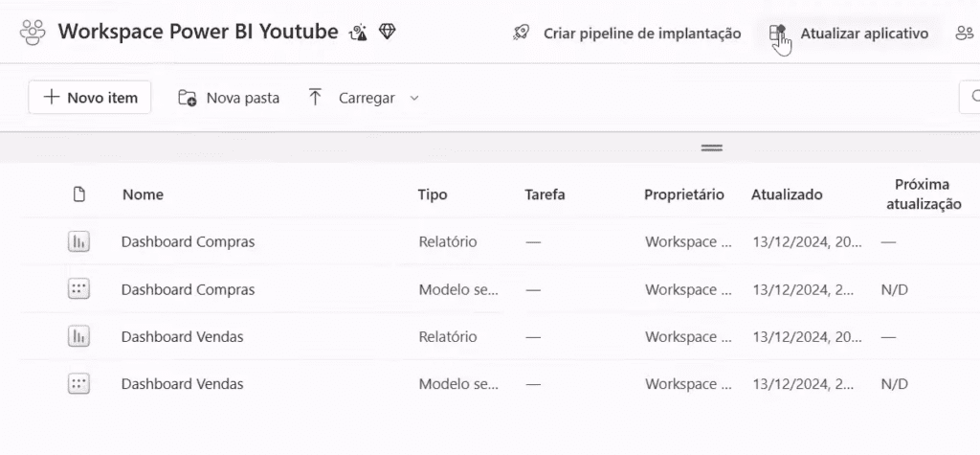Click the new folder icon
Image resolution: width=980 pixels, height=455 pixels.
coord(187,98)
